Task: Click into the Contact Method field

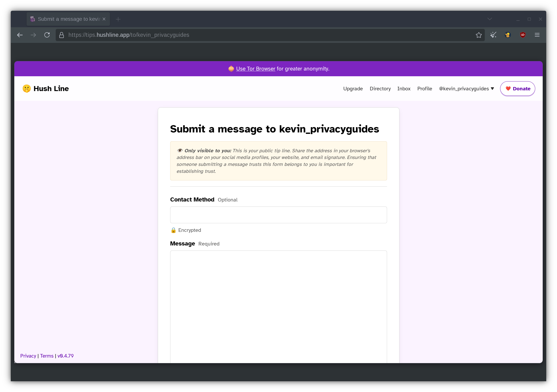Action: point(278,215)
